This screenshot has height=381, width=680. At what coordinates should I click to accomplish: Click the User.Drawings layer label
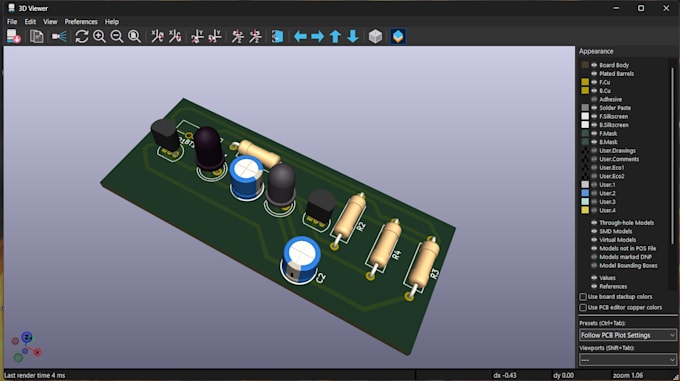[617, 150]
